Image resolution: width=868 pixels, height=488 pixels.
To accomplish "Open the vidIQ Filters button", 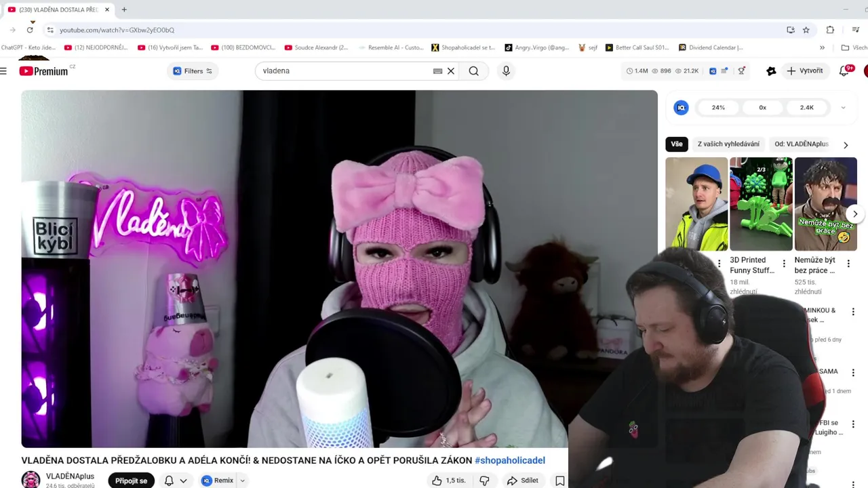I will [193, 71].
